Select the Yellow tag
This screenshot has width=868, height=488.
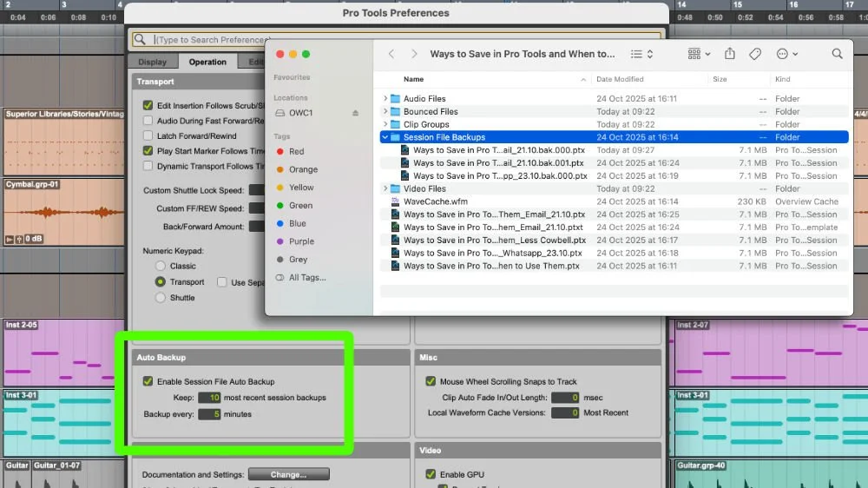coord(301,188)
